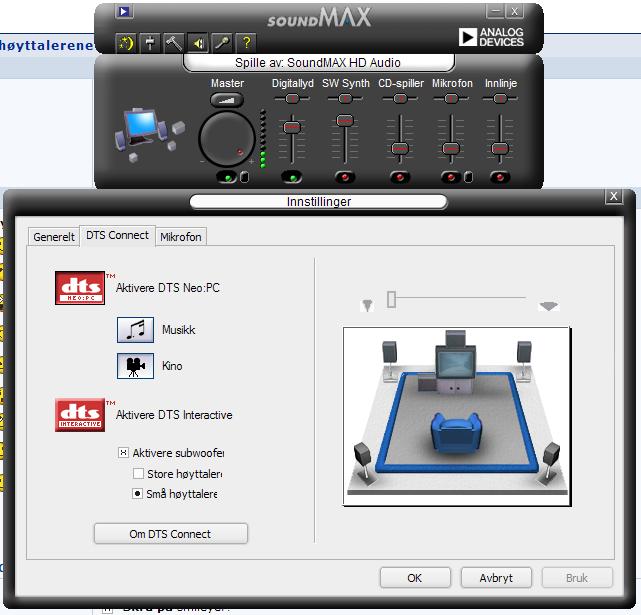The height and width of the screenshot is (615, 641).
Task: Open the audio setup wizard icon
Action: coord(126,43)
